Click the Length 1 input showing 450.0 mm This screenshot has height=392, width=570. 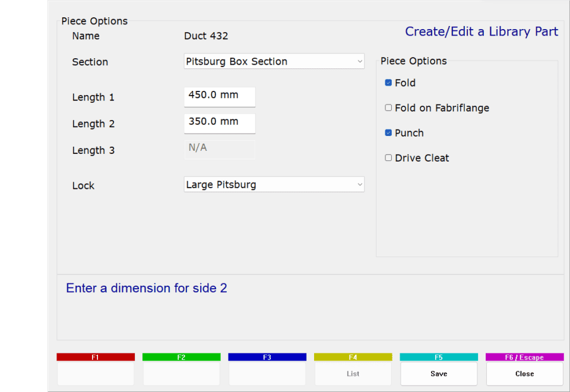(x=219, y=96)
